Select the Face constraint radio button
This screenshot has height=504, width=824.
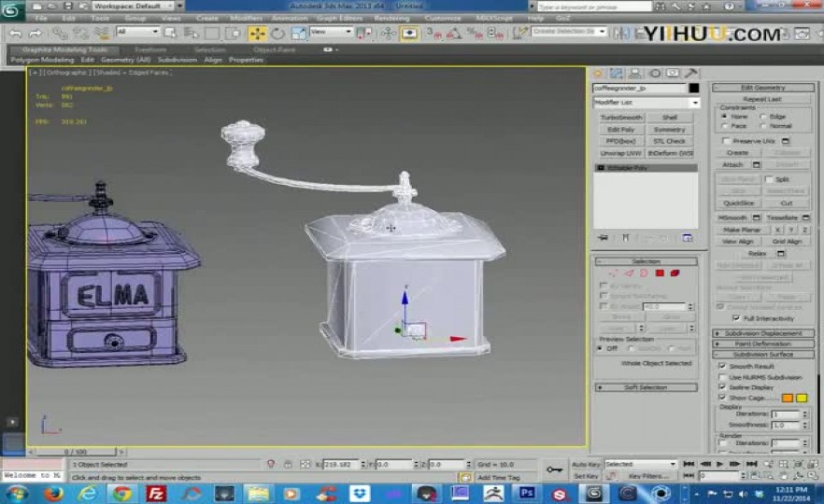click(725, 126)
